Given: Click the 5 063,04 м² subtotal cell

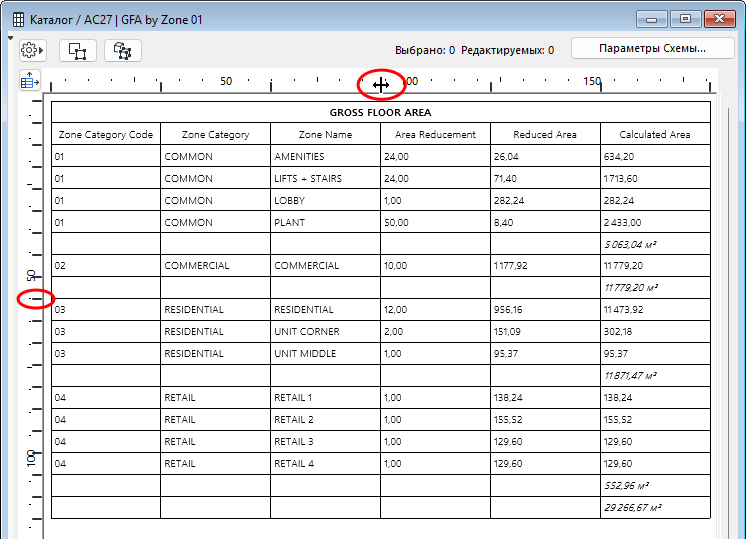Looking at the screenshot, I should (655, 244).
